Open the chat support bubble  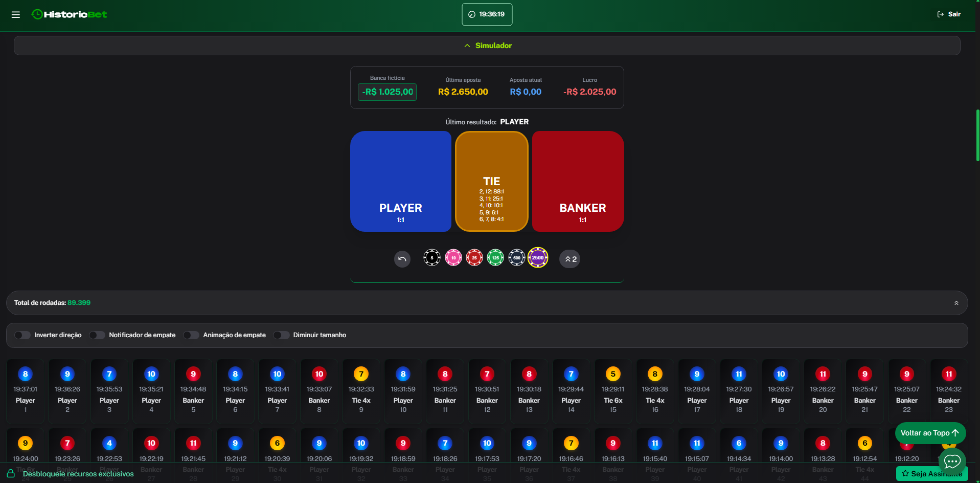click(952, 462)
